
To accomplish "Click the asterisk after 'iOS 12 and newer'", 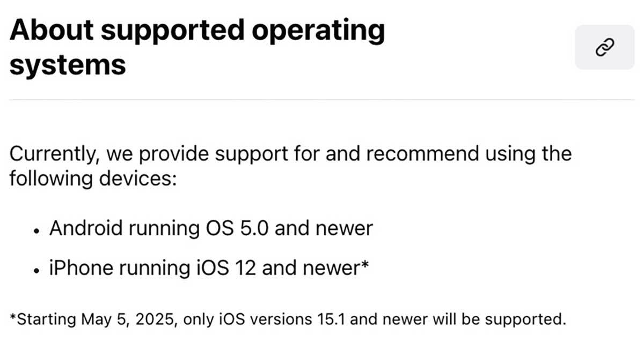I will 364,264.
